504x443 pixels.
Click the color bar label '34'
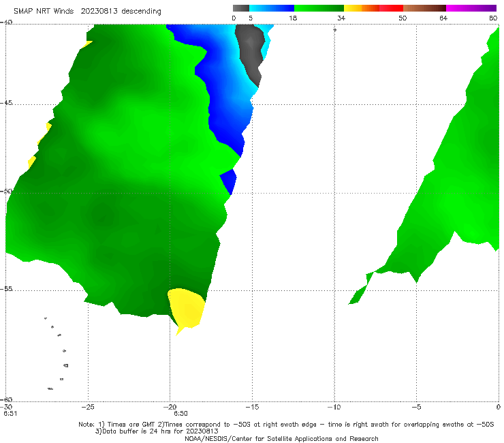click(x=341, y=18)
